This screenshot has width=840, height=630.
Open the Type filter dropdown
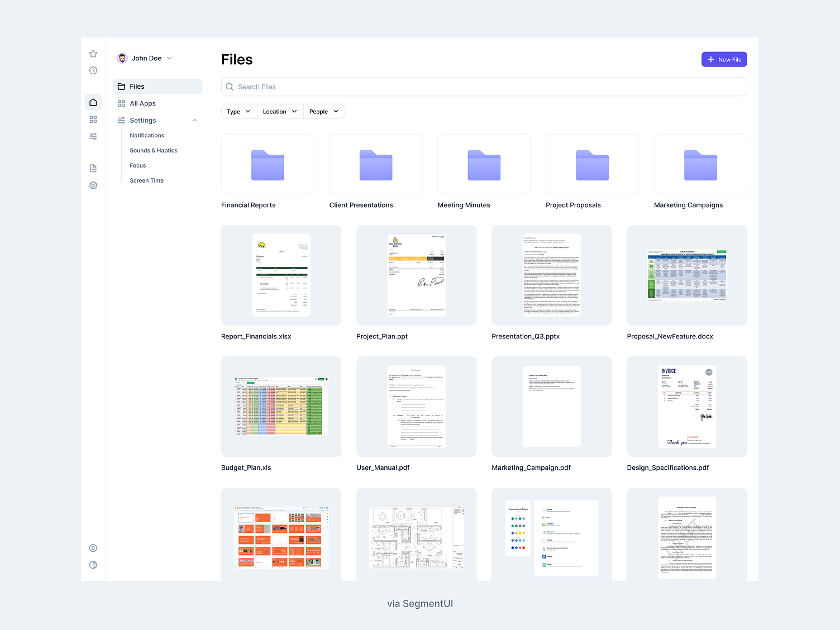point(238,111)
